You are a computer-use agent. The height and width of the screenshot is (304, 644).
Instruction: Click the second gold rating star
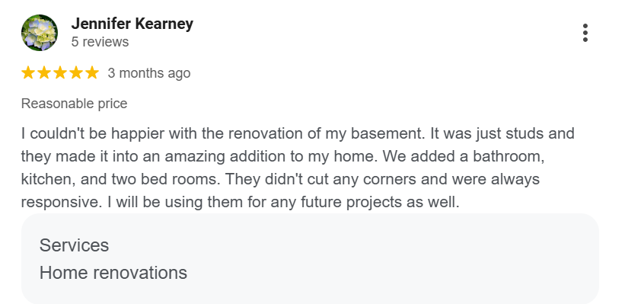coord(44,72)
